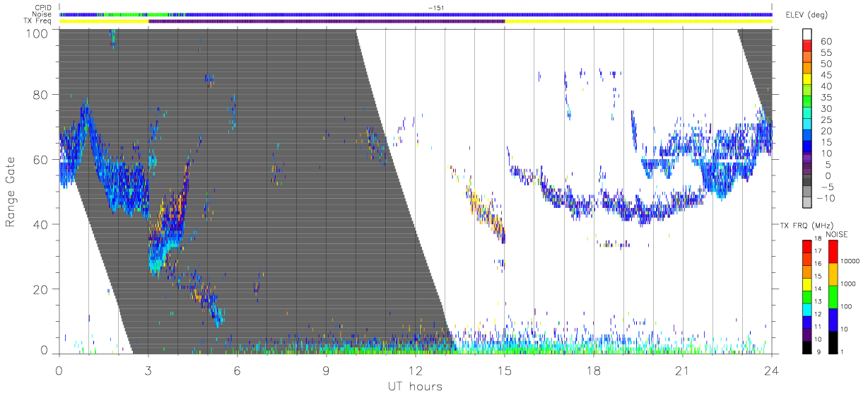Click the "CPID" row label

coord(42,8)
